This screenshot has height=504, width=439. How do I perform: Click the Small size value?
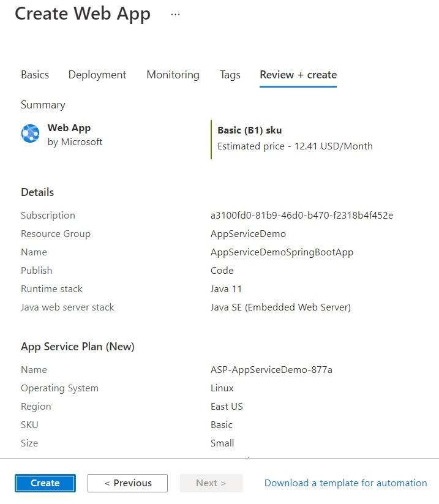(222, 443)
